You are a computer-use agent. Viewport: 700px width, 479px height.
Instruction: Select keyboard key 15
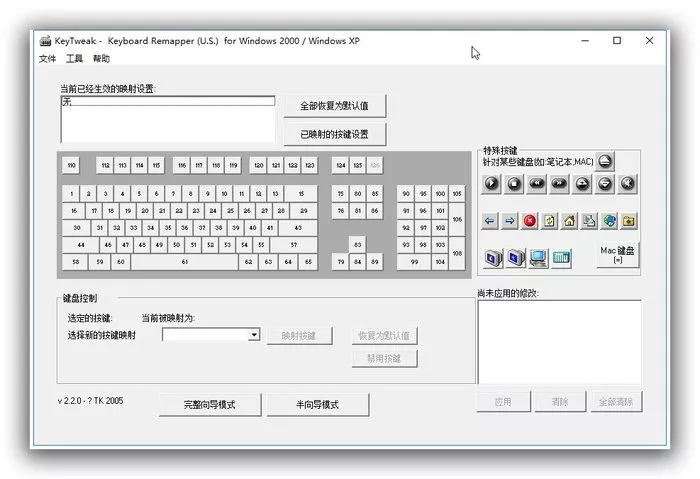tap(301, 194)
